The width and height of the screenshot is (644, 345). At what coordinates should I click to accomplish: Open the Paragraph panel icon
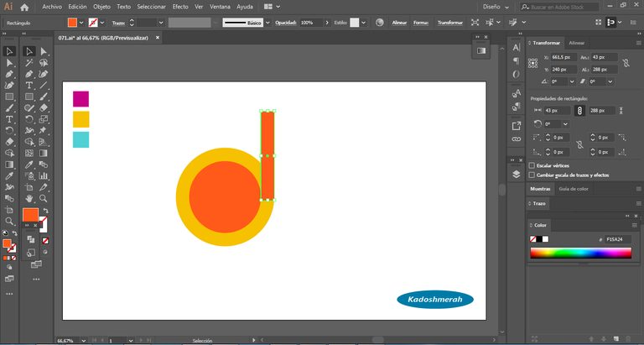(517, 61)
